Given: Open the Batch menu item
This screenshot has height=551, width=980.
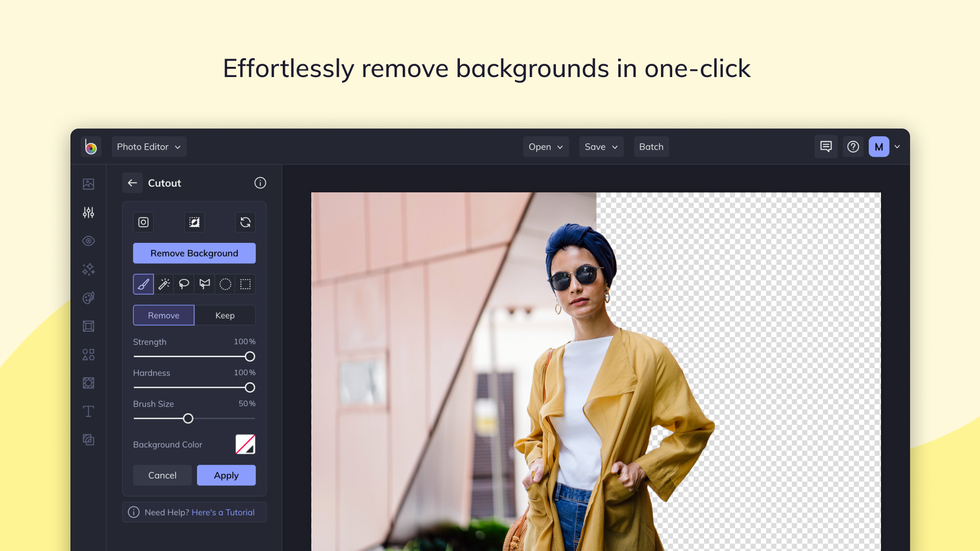Looking at the screenshot, I should [x=651, y=147].
